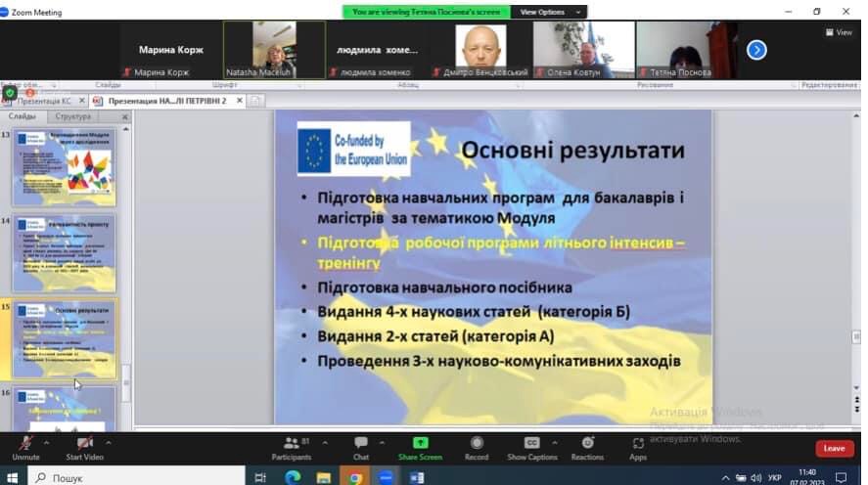Click the Record button
This screenshot has height=485, width=868.
477,448
